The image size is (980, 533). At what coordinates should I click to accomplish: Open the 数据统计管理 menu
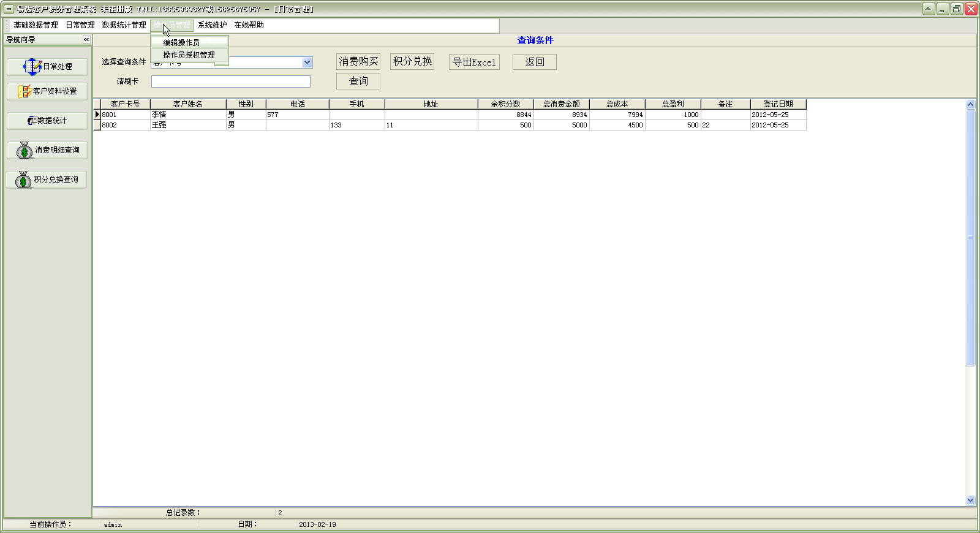tap(124, 25)
